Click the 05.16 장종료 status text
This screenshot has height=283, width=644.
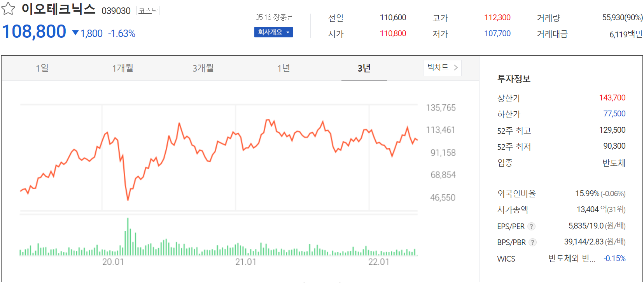point(274,18)
